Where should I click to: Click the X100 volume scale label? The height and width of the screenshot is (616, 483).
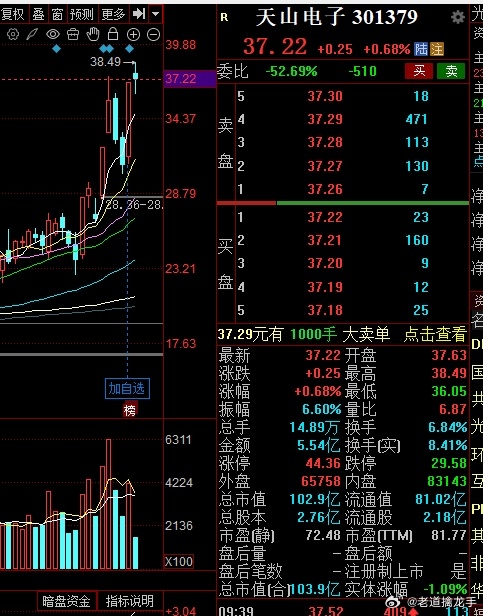(x=179, y=561)
